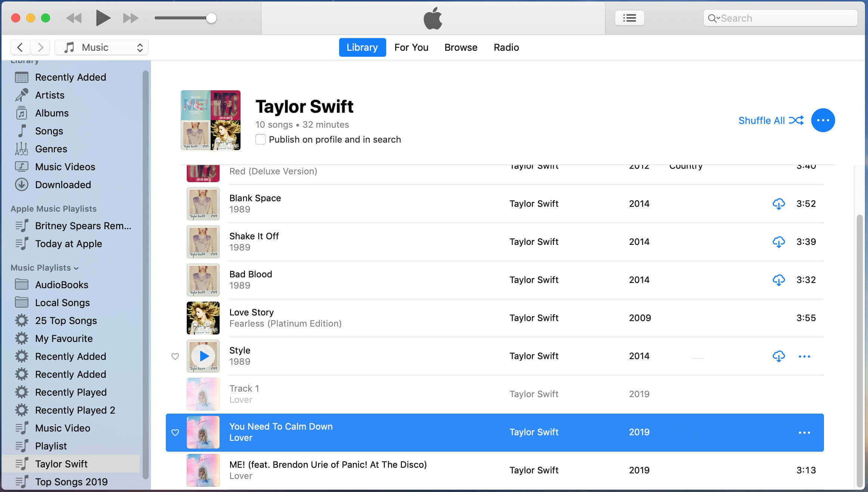Toggle Publish on profile and in search
The width and height of the screenshot is (868, 492).
pyautogui.click(x=261, y=139)
